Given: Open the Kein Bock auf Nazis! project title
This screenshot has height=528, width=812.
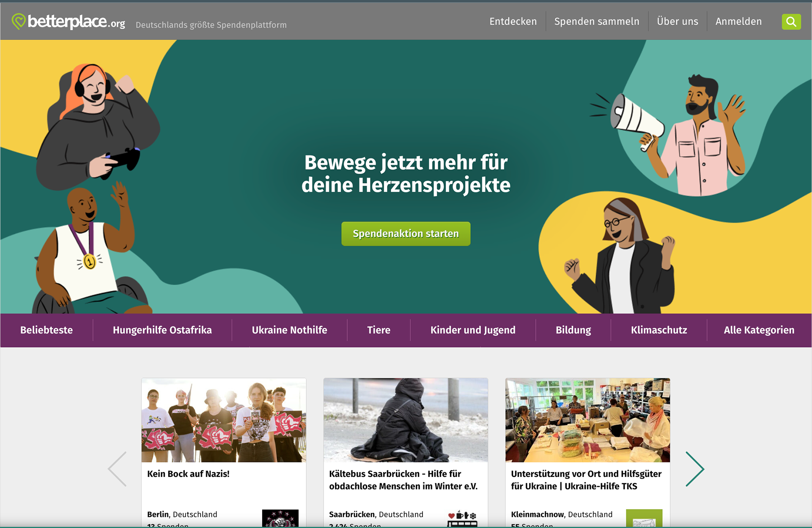Looking at the screenshot, I should tap(188, 474).
